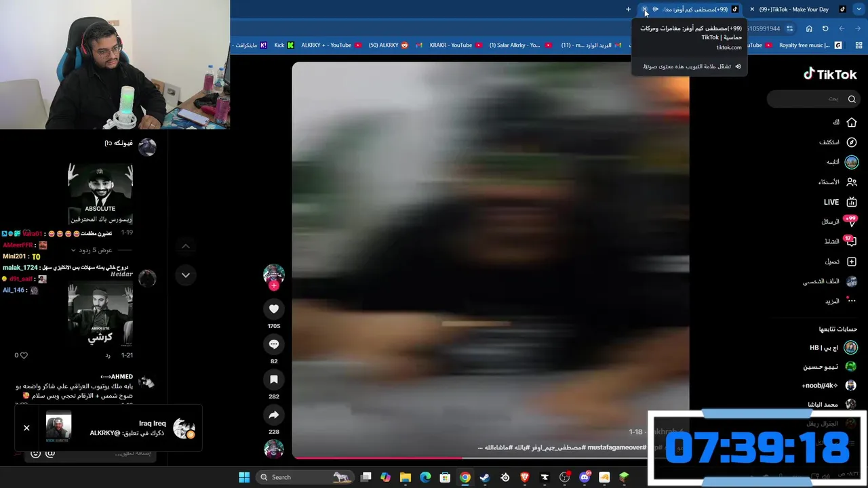The height and width of the screenshot is (488, 868).
Task: Open Discord from the taskbar
Action: tap(585, 477)
